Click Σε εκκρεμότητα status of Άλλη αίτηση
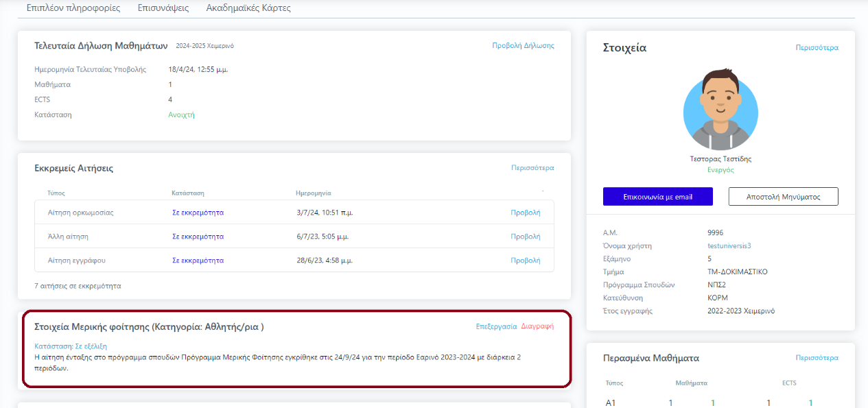 click(198, 237)
